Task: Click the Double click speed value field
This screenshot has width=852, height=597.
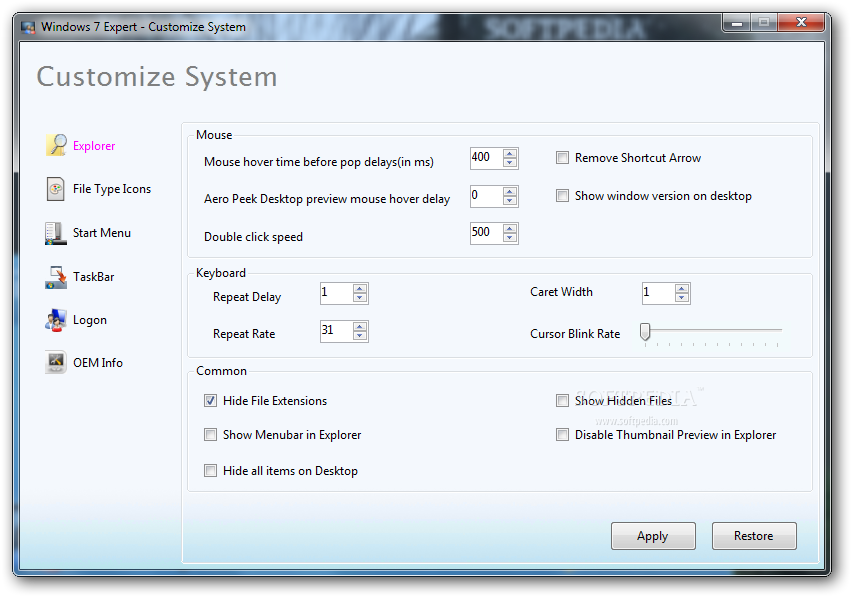Action: pos(487,233)
